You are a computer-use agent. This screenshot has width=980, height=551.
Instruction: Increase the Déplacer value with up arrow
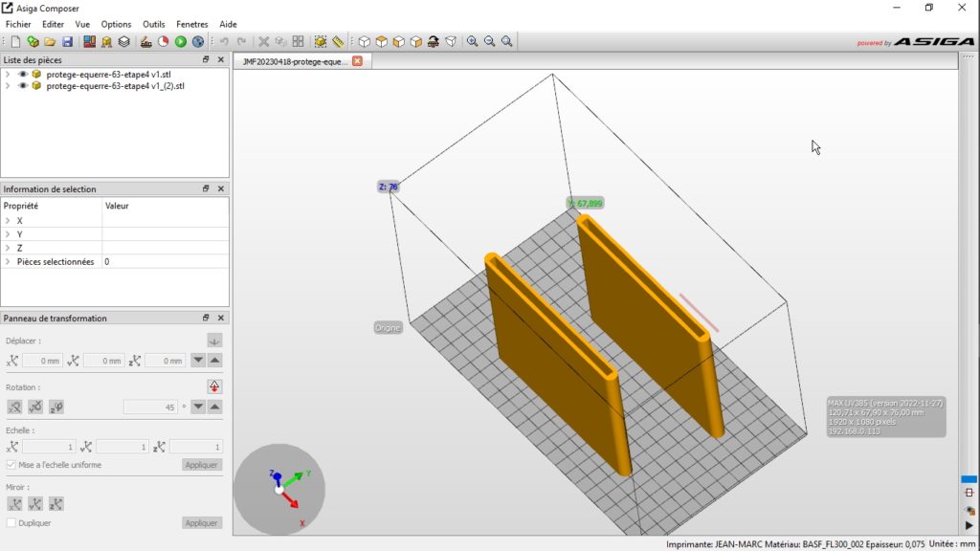[x=215, y=361]
